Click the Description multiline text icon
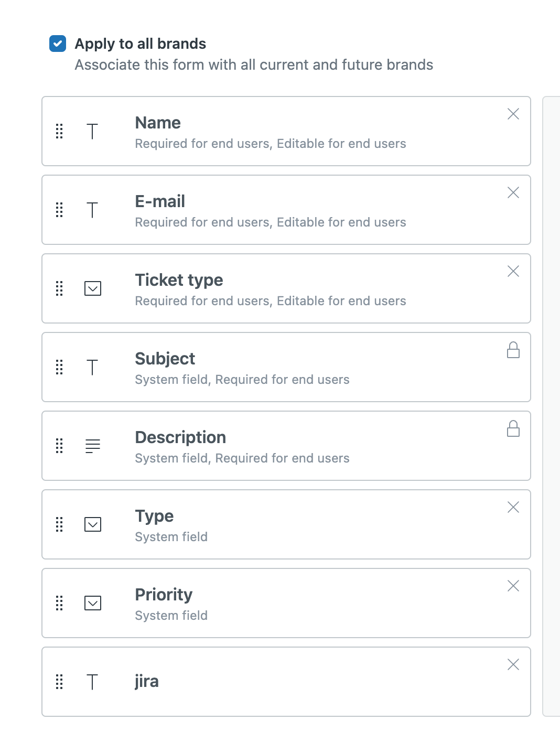This screenshot has height=753, width=560. (x=93, y=446)
